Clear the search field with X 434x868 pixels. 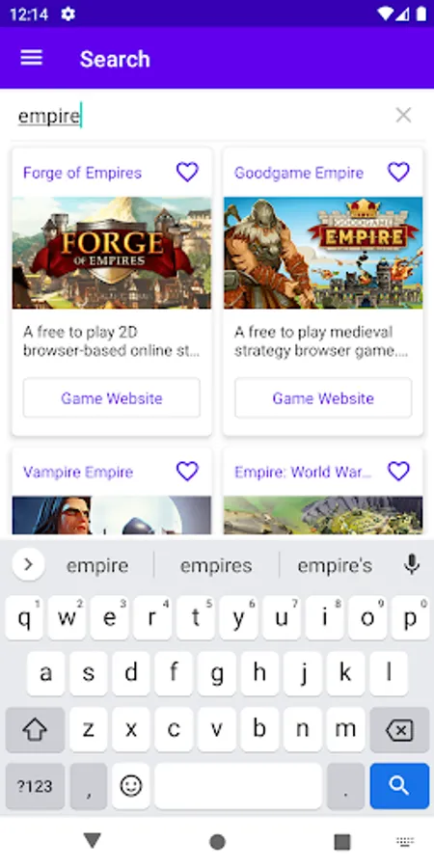tap(403, 115)
